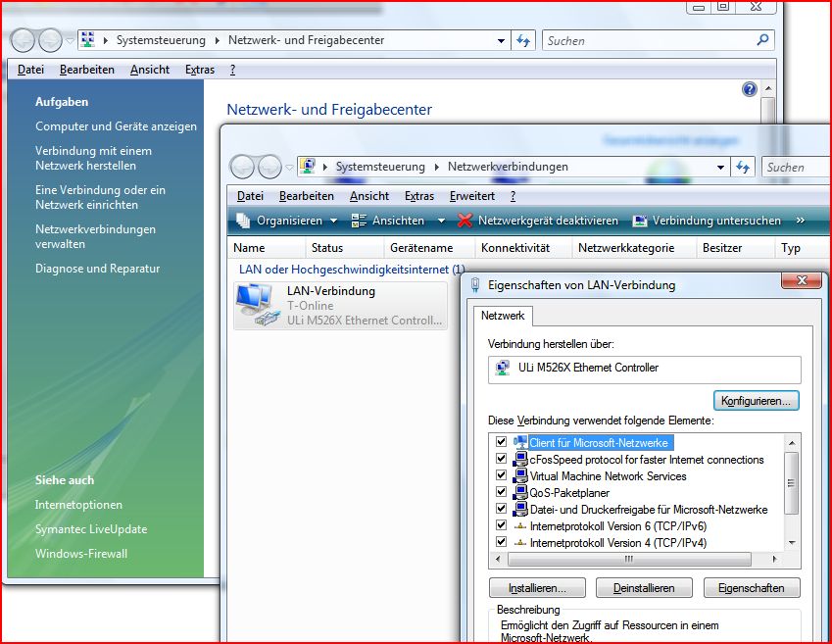Open Bearbeiten menu in Freigabecenter window
Viewport: 832px width, 644px height.
(87, 70)
